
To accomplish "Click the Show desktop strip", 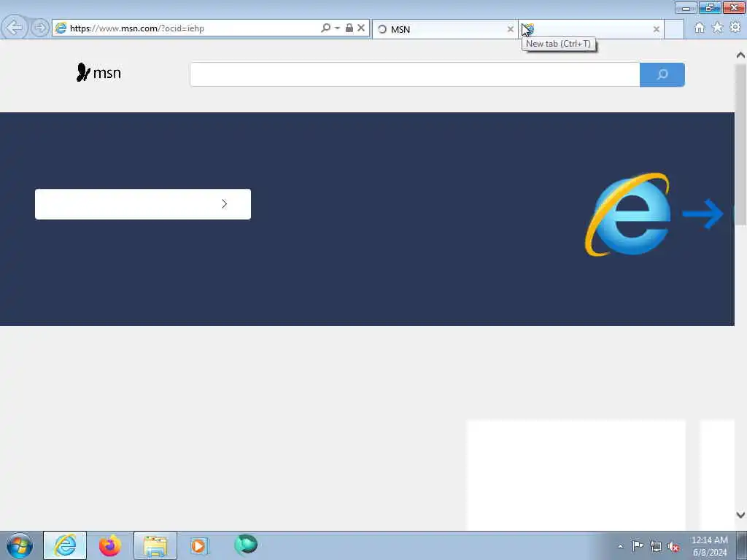I will 742,545.
